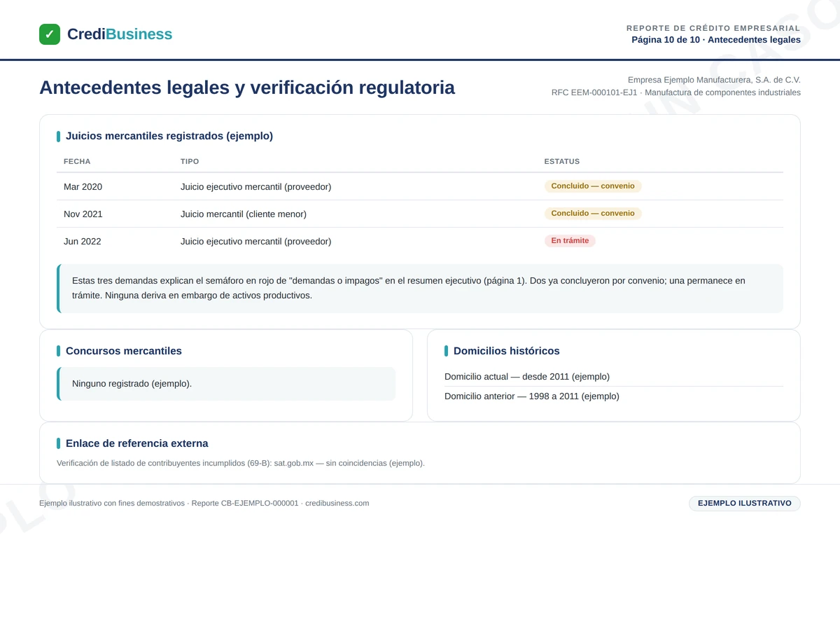
Task: Select 'Domicilio anterior — 1998 a 2011 (ejemplo)'
Action: 532,396
